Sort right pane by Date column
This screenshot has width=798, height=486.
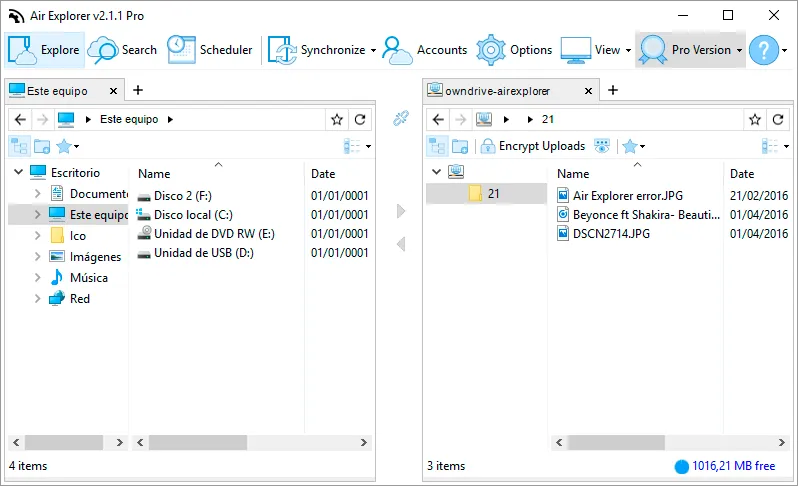click(742, 174)
